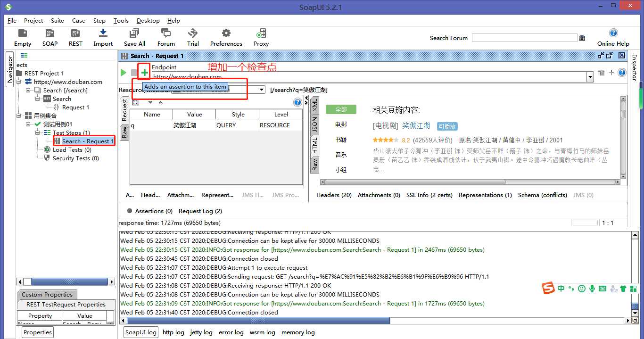Click the plus icon beside endpoint help

tap(611, 73)
